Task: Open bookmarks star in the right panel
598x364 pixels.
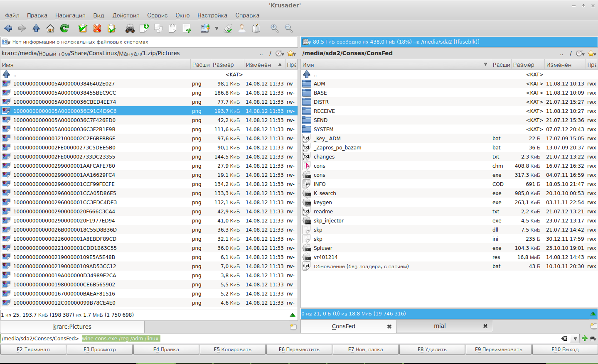Action: (592, 54)
